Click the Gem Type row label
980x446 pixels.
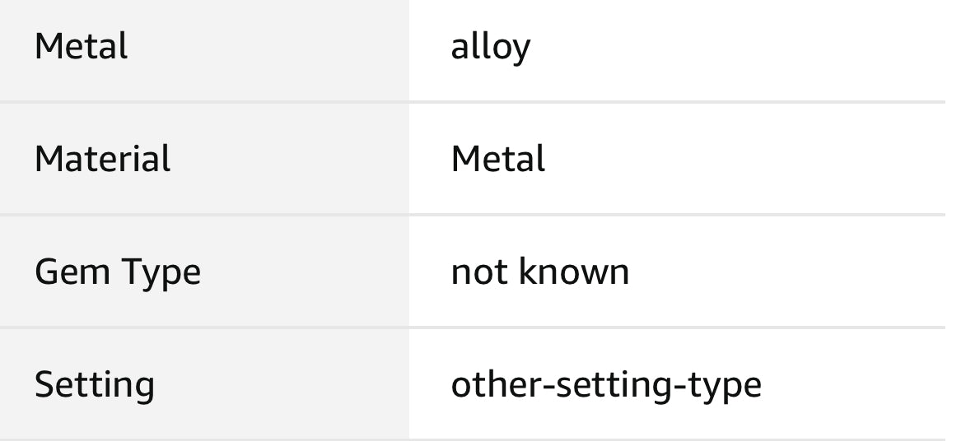pos(117,272)
